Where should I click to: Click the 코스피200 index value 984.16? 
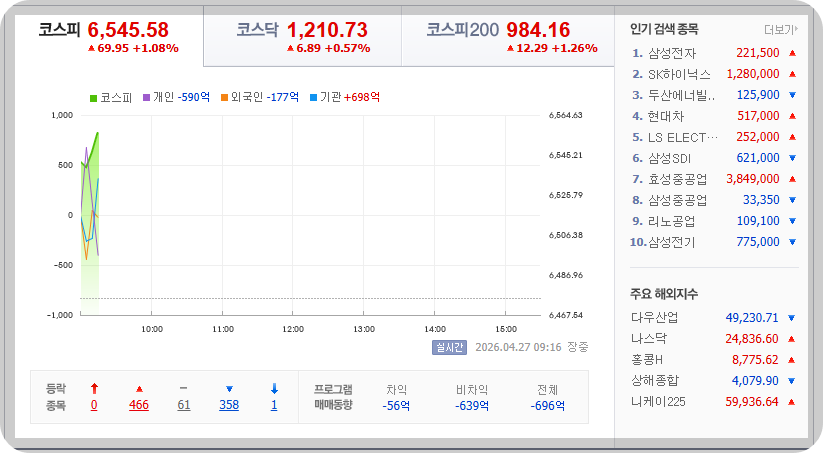click(x=539, y=30)
